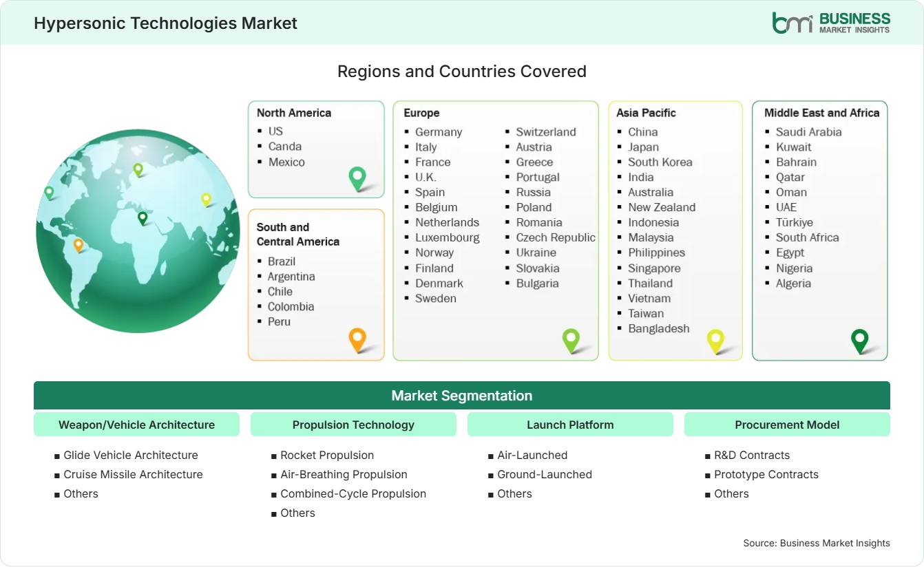Click 'Luxembourg' in Europe list
924x567 pixels.
click(448, 237)
